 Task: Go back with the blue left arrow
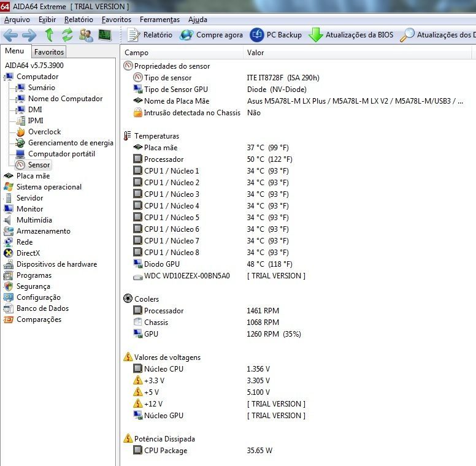coord(10,35)
